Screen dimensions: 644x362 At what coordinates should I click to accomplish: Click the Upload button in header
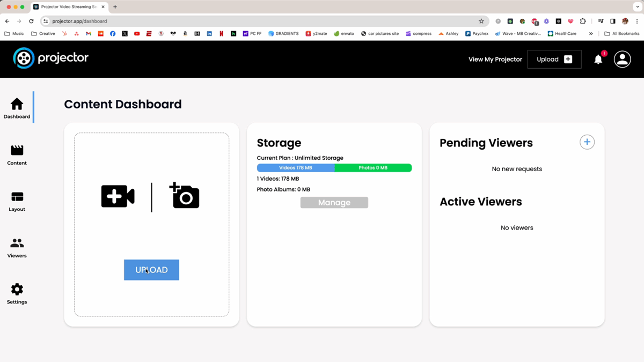pyautogui.click(x=554, y=60)
